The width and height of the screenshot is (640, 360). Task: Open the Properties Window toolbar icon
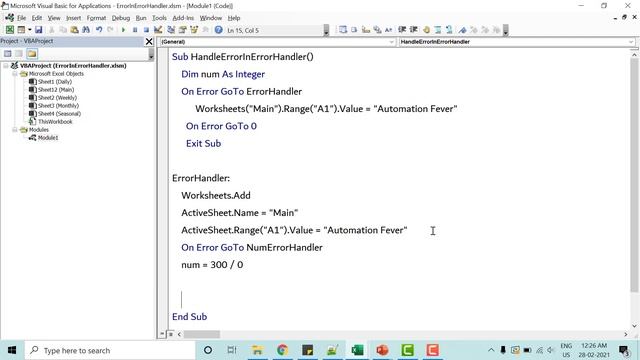[x=182, y=30]
